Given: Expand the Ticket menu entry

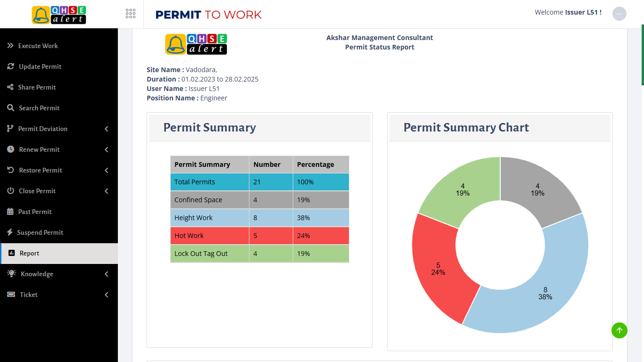Looking at the screenshot, I should [x=106, y=295].
